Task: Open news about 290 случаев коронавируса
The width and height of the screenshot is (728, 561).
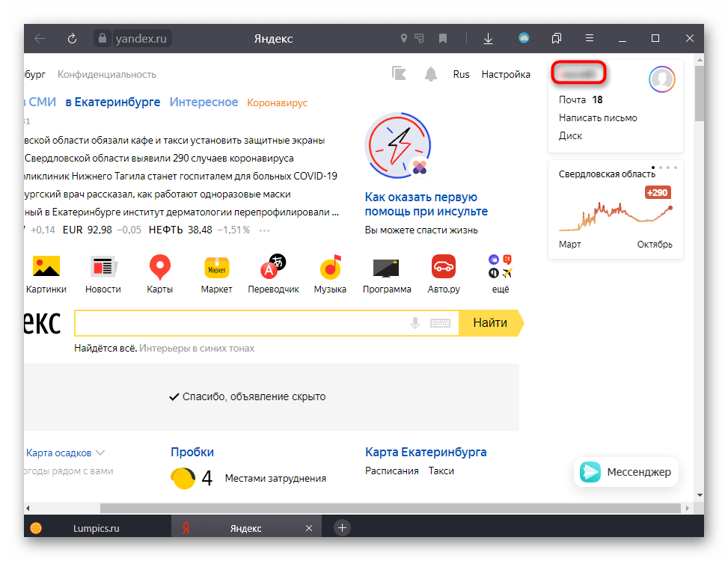Action: [x=159, y=159]
